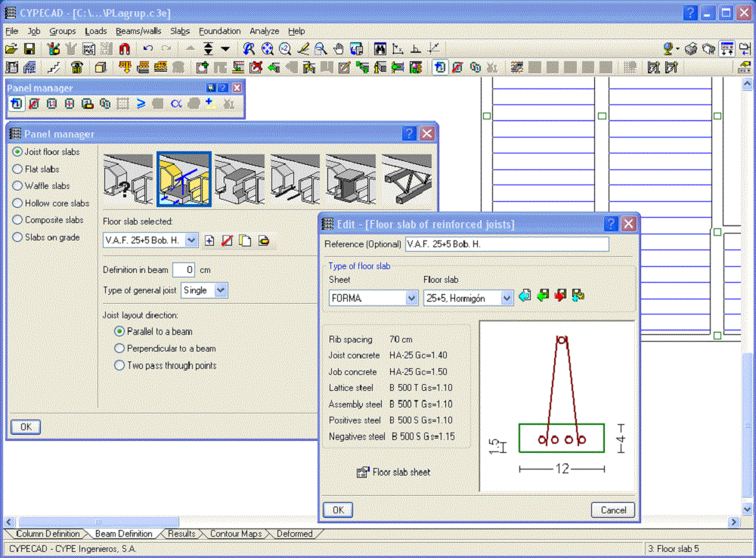This screenshot has height=558, width=756.
Task: Click the 3D cube view icon
Action: pyautogui.click(x=101, y=67)
